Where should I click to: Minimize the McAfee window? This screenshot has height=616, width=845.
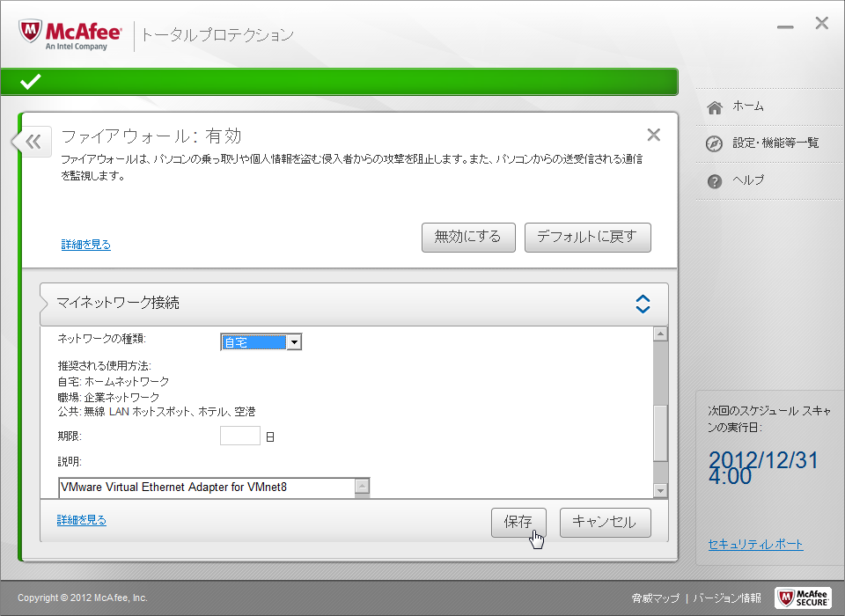pos(785,27)
